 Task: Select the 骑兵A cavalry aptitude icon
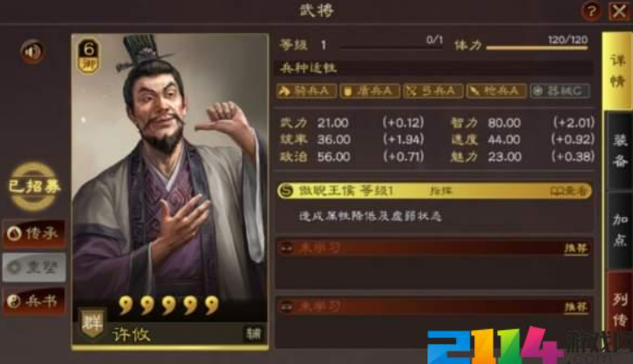[307, 91]
